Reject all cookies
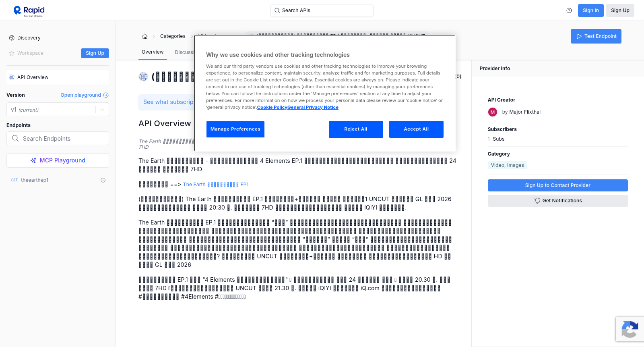 click(x=356, y=129)
